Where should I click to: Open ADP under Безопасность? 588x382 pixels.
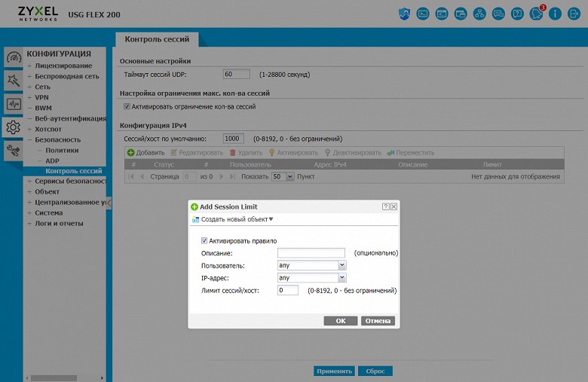click(x=52, y=160)
